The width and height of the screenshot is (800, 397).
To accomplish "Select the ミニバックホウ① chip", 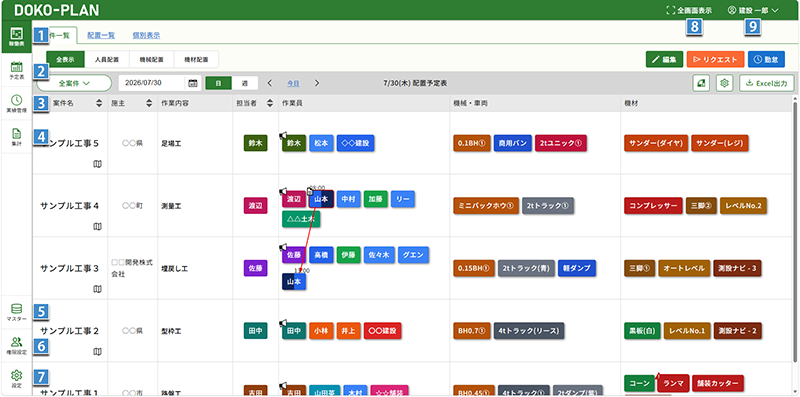I will click(486, 206).
